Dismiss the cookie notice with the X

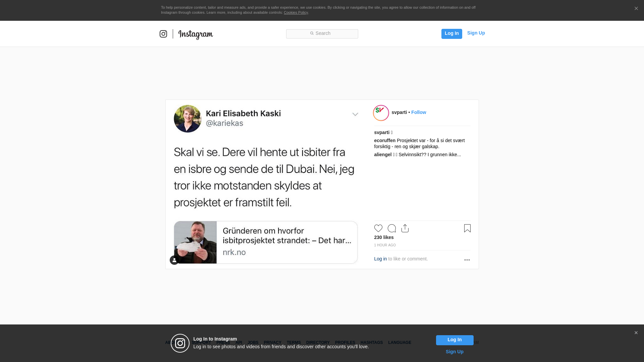point(636,8)
